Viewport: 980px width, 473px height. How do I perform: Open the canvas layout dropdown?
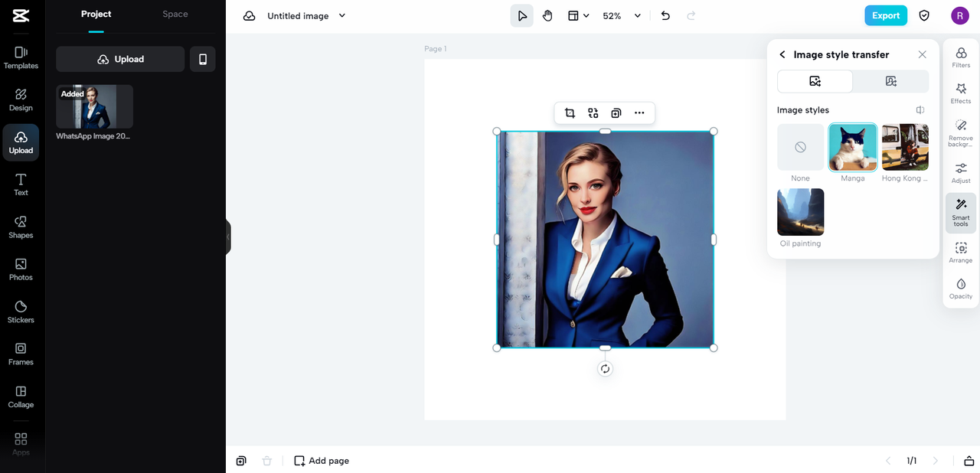pyautogui.click(x=579, y=15)
